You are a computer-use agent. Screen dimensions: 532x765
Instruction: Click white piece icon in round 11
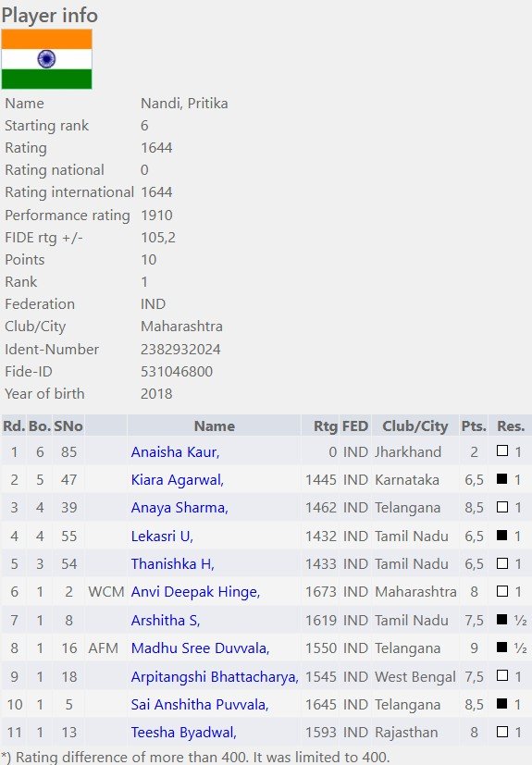click(x=501, y=731)
